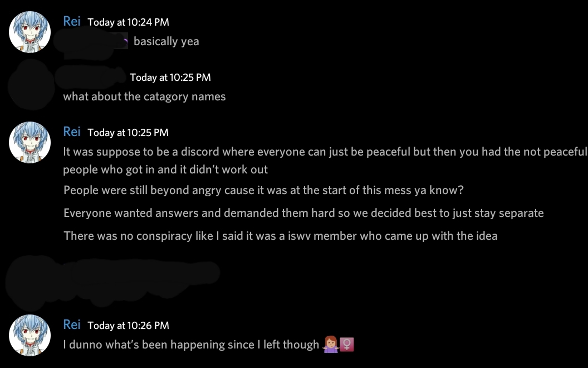
Task: Click the Rei username above 'It was suppose'
Action: point(72,132)
